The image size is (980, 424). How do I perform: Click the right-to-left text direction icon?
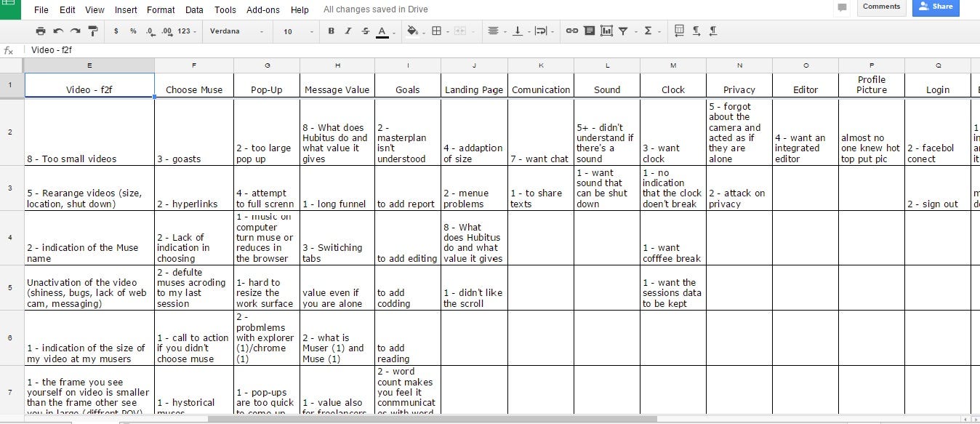(x=713, y=31)
